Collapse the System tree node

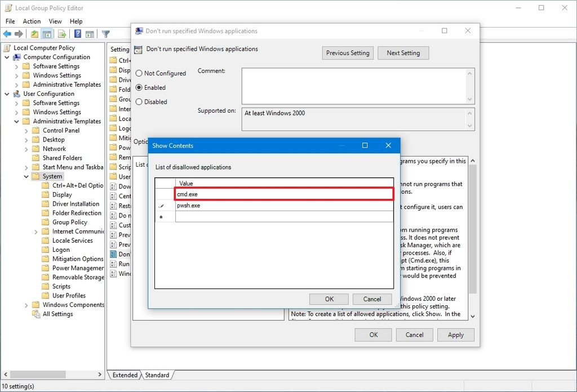click(26, 176)
